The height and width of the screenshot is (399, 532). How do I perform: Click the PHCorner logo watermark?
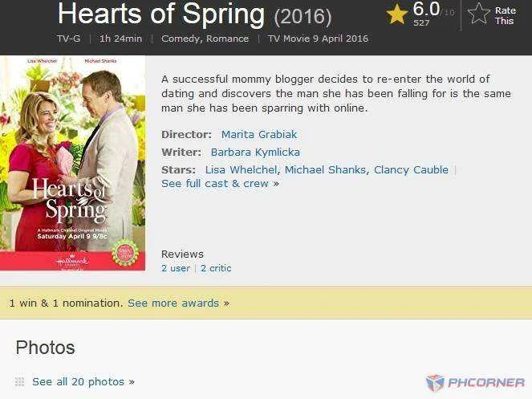tap(475, 383)
